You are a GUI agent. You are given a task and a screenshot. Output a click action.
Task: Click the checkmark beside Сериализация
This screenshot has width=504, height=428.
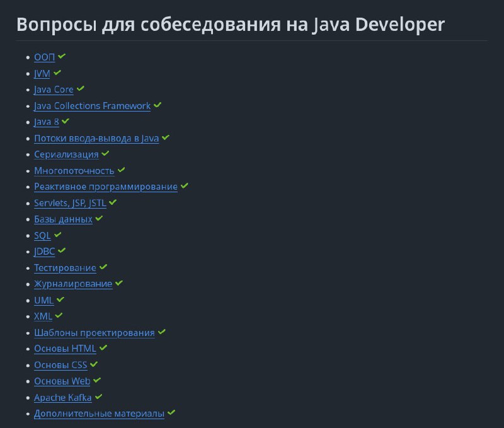pos(105,153)
